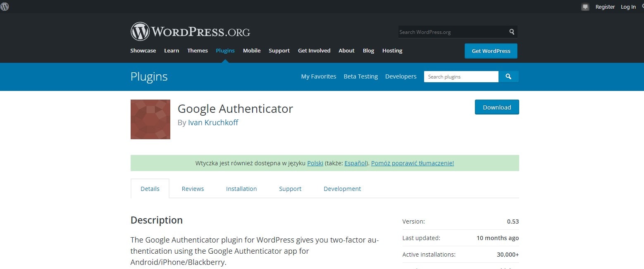The image size is (644, 269).
Task: Open the Themes menu item
Action: pyautogui.click(x=198, y=51)
